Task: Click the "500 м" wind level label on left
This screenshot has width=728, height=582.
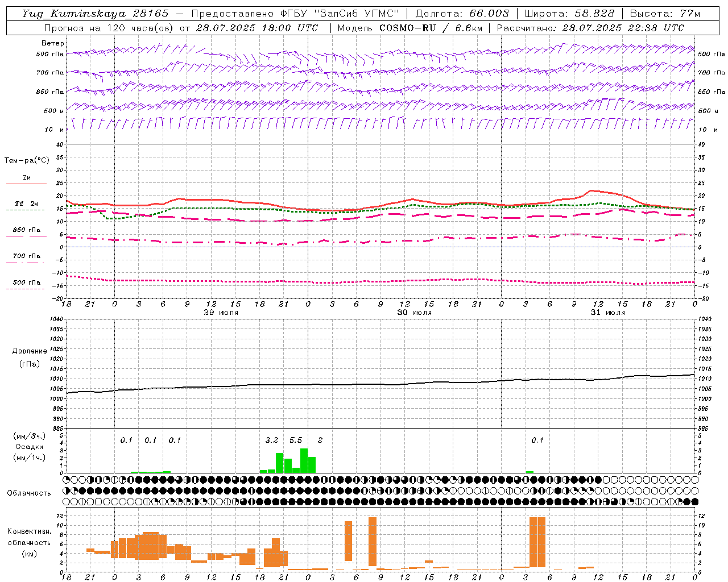Action: click(54, 111)
